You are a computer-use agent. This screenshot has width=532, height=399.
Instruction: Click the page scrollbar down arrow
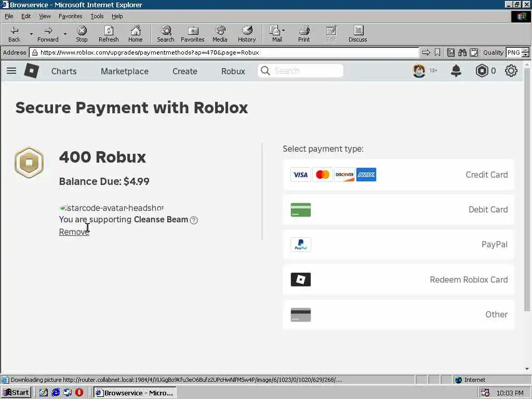(x=527, y=369)
